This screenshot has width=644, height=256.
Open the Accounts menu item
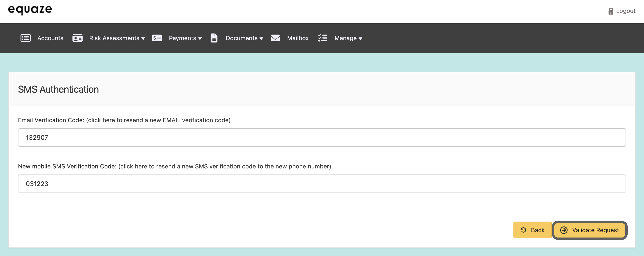[50, 38]
